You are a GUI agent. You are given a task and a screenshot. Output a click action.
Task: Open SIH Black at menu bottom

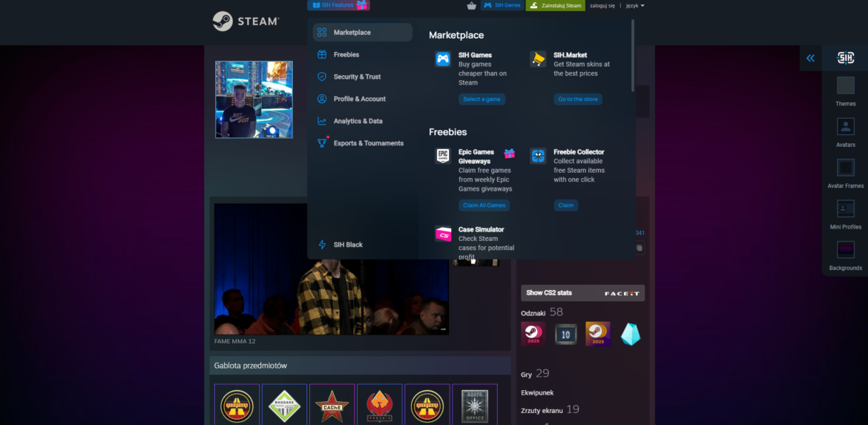tap(363, 244)
